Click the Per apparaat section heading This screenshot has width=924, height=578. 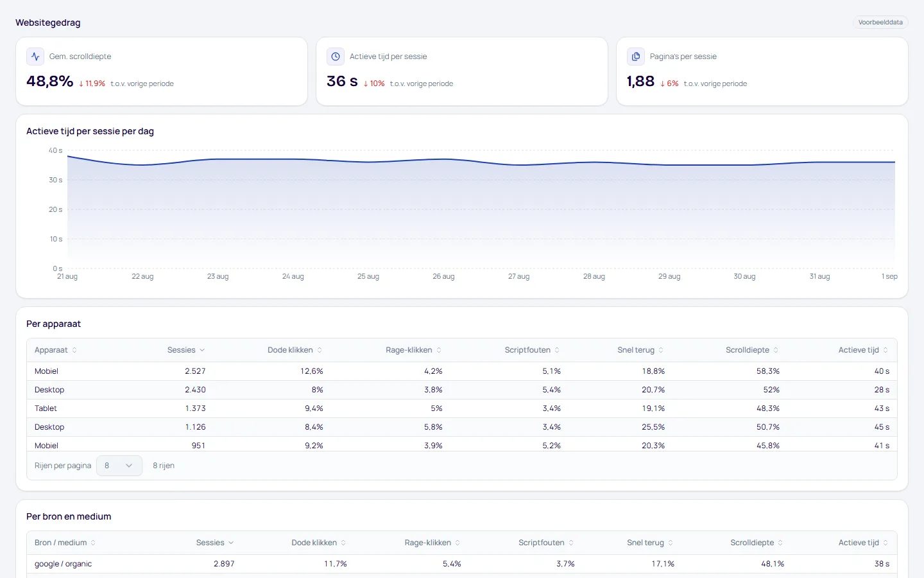pos(53,324)
